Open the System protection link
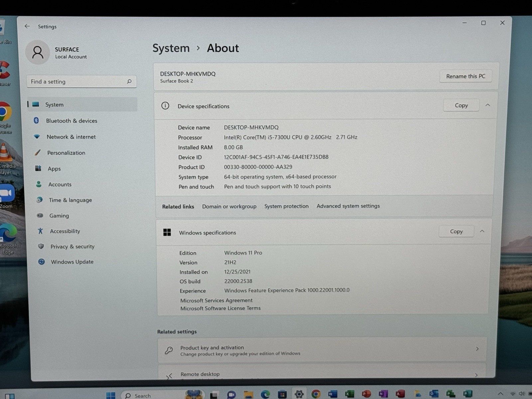 (x=286, y=206)
